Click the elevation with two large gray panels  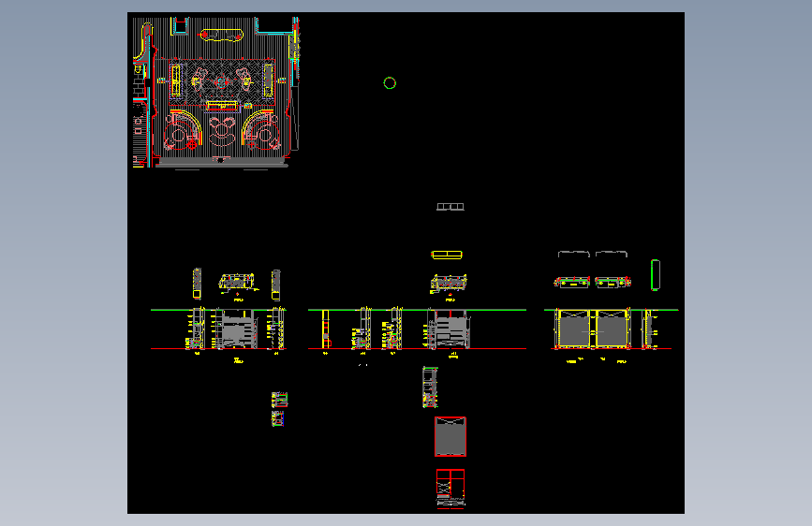(x=594, y=329)
